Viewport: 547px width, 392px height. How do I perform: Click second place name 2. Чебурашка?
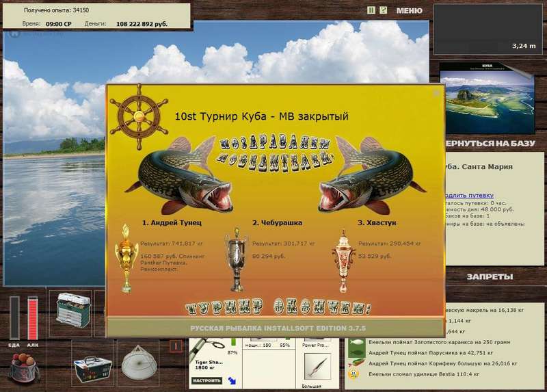278,223
